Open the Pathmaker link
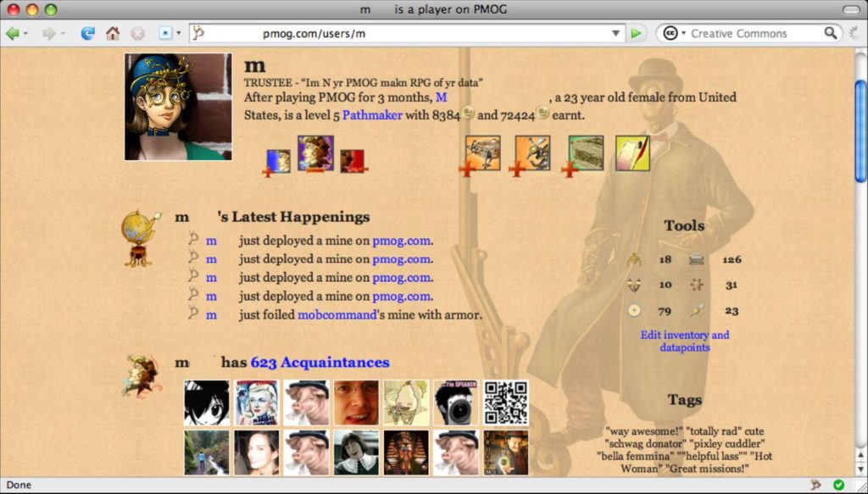This screenshot has width=868, height=494. tap(372, 115)
